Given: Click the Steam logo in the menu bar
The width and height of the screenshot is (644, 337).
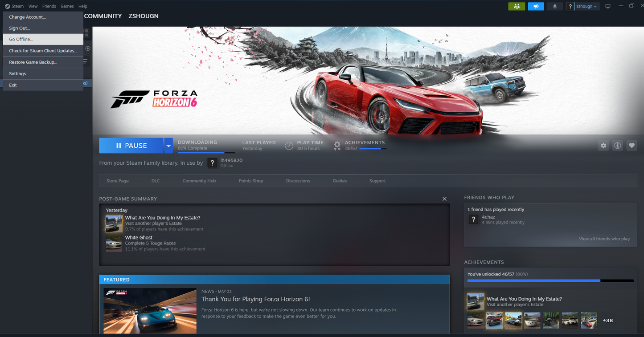Looking at the screenshot, I should tap(7, 6).
